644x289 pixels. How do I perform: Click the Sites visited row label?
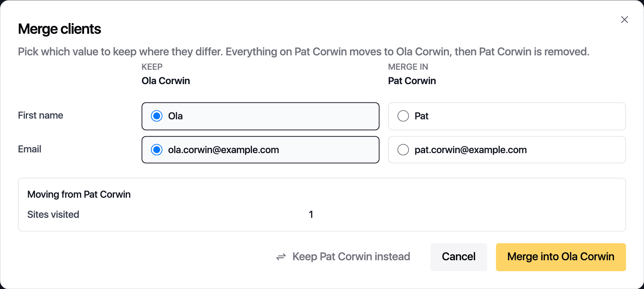(x=53, y=215)
